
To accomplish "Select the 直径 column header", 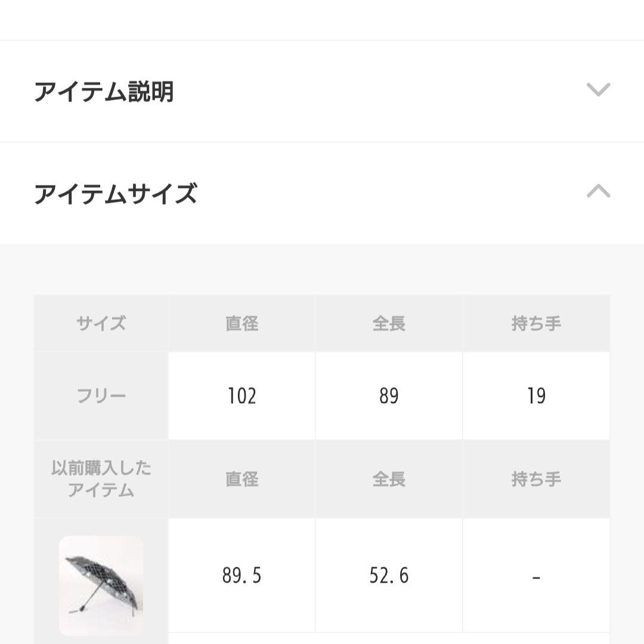I will click(x=241, y=322).
